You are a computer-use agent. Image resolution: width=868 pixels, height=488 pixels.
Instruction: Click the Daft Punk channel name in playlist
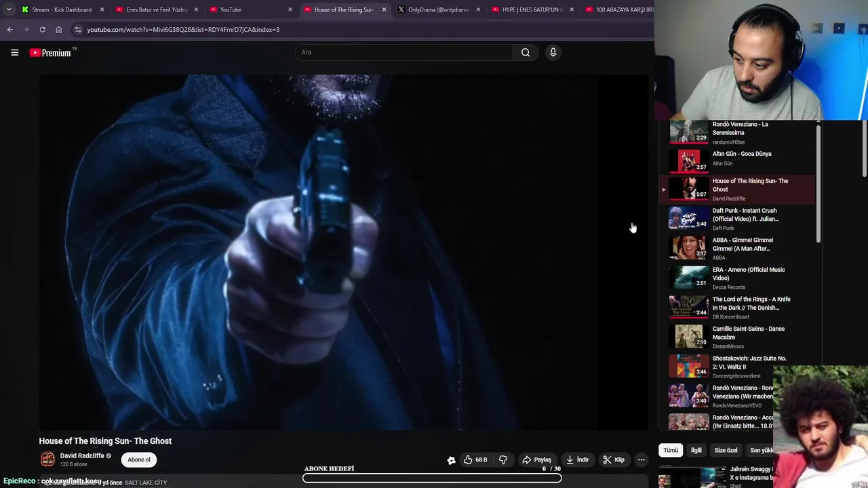click(723, 228)
